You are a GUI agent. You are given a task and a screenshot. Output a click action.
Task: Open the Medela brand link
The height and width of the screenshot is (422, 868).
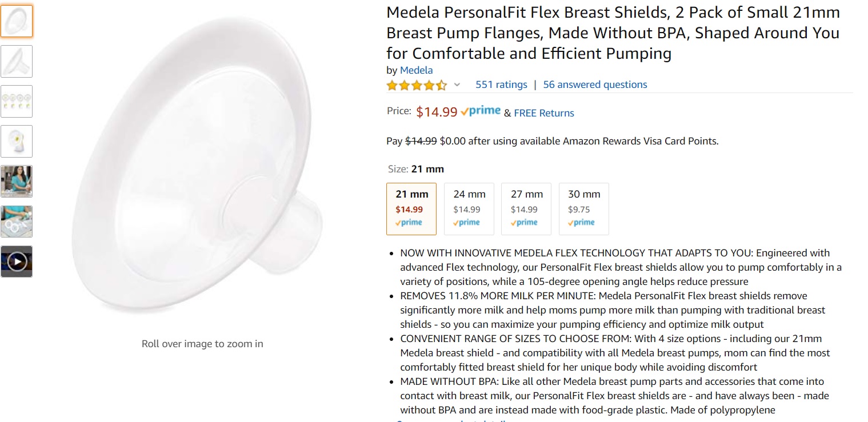416,70
